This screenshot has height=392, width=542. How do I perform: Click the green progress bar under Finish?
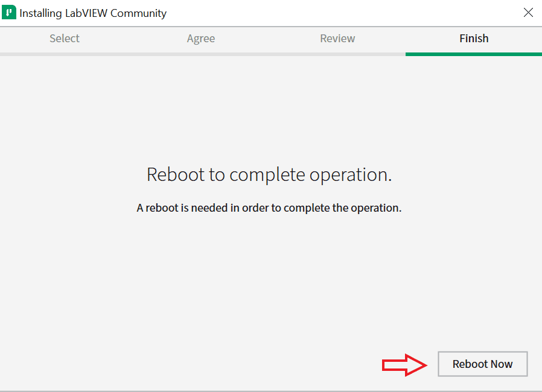[474, 54]
